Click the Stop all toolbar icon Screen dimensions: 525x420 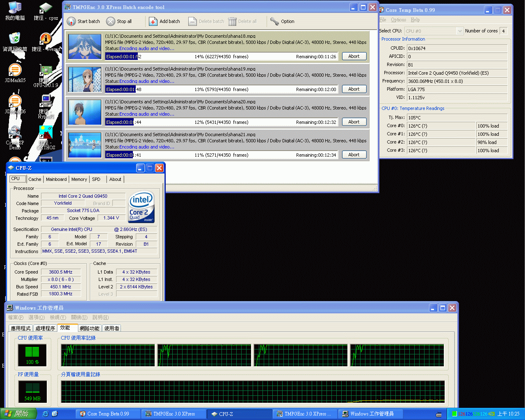pyautogui.click(x=110, y=21)
